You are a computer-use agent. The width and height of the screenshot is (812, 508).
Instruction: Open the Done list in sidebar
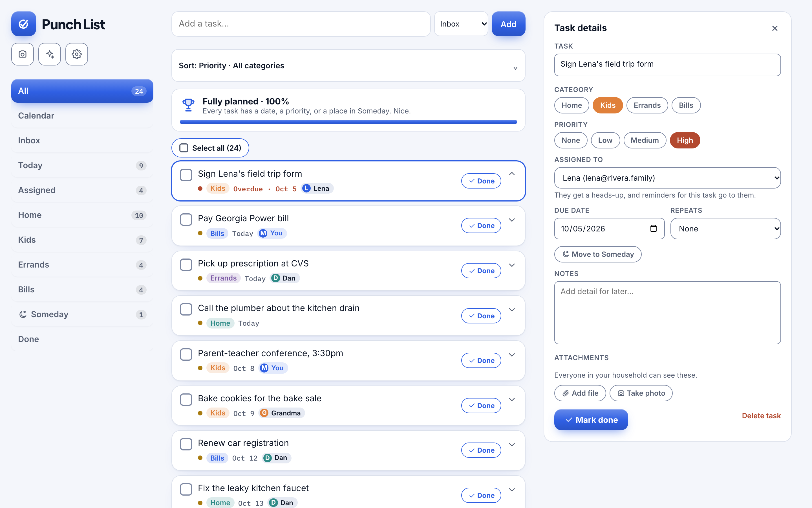tap(82, 339)
